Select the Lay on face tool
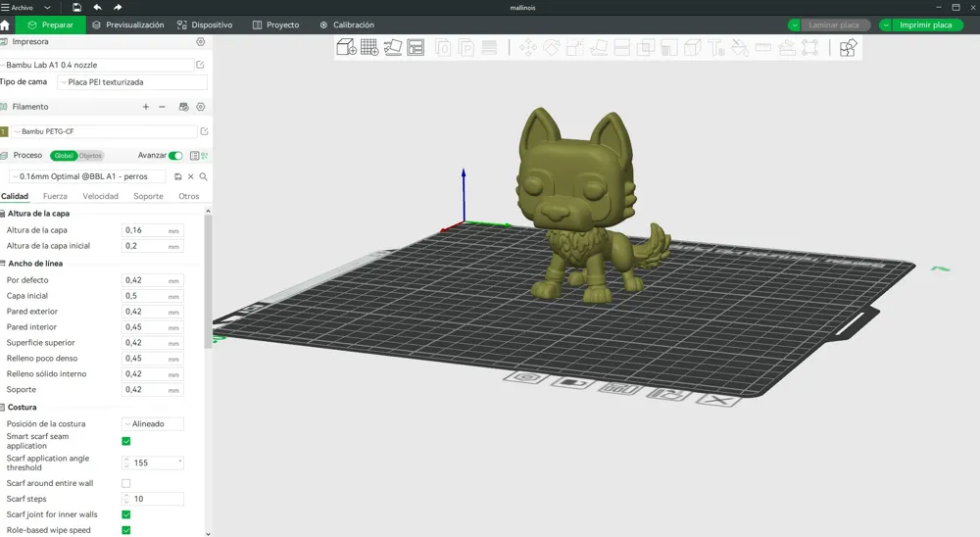 click(599, 47)
